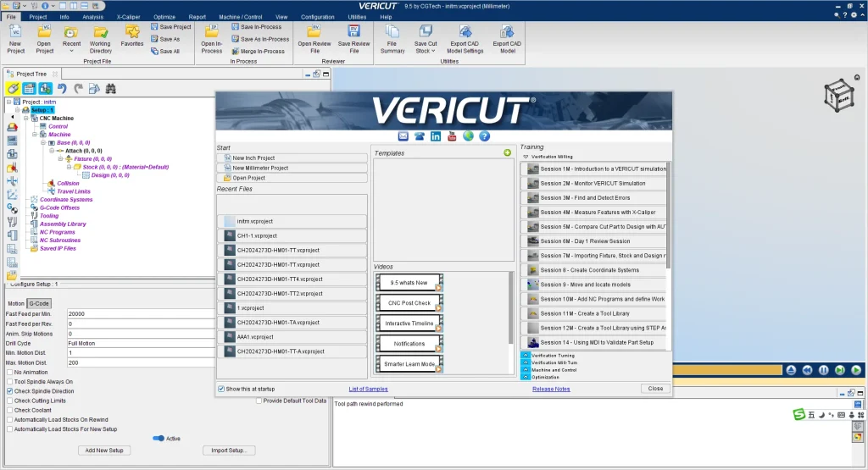Viewport: 868px width, 470px height.
Task: Click Add New Setup button
Action: [104, 450]
